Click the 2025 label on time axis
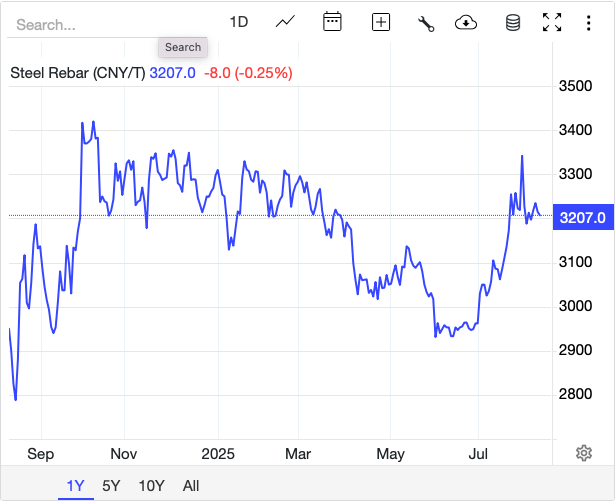 pyautogui.click(x=217, y=454)
